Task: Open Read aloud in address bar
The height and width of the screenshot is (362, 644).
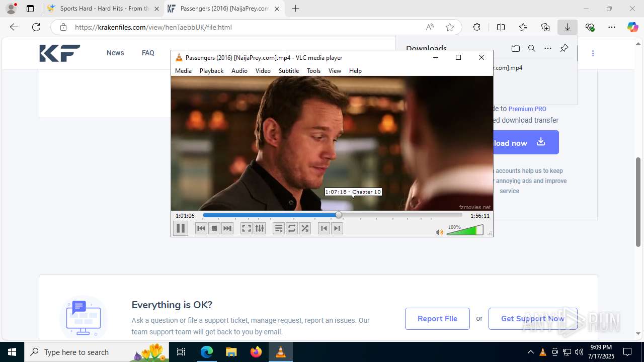Action: (430, 27)
